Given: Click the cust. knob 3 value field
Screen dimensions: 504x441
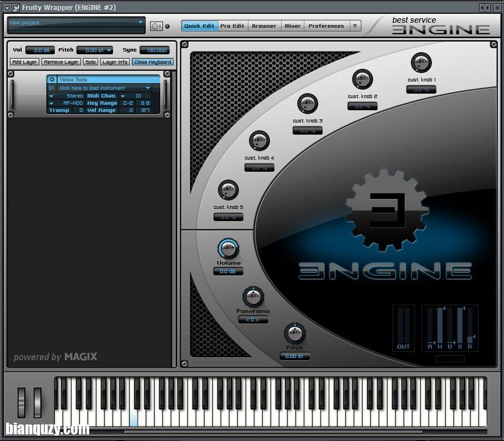Looking at the screenshot, I should [x=307, y=131].
